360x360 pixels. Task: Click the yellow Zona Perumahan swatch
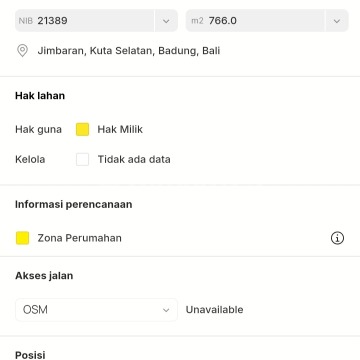22,238
